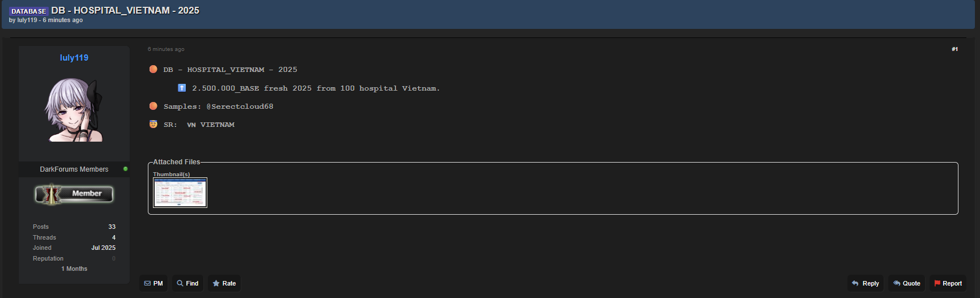
Task: Open the attached file thumbnail
Action: 180,193
